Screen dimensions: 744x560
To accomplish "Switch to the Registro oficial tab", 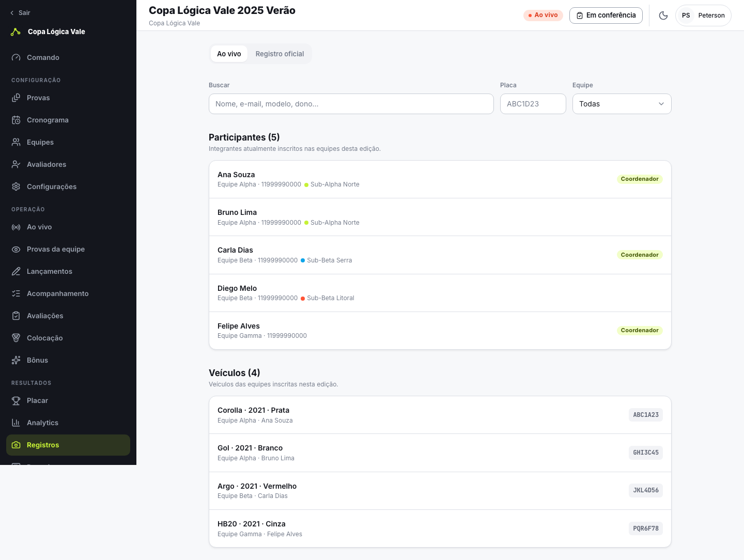I will pyautogui.click(x=280, y=54).
